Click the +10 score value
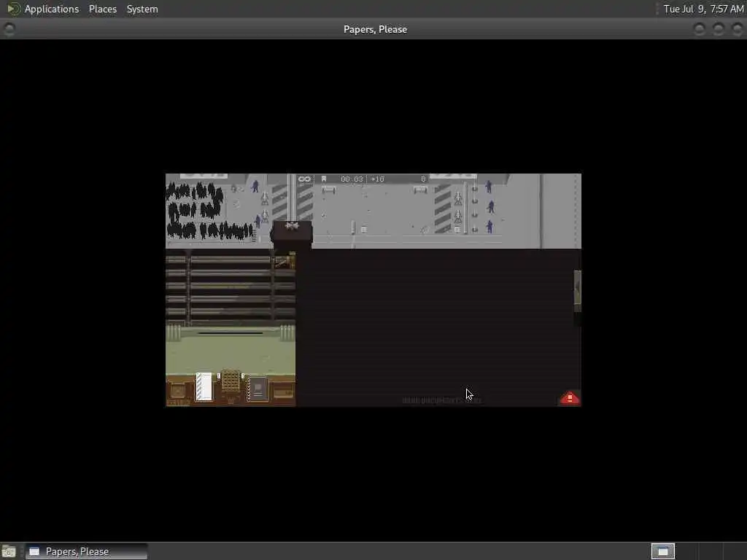The image size is (747, 560). (378, 179)
